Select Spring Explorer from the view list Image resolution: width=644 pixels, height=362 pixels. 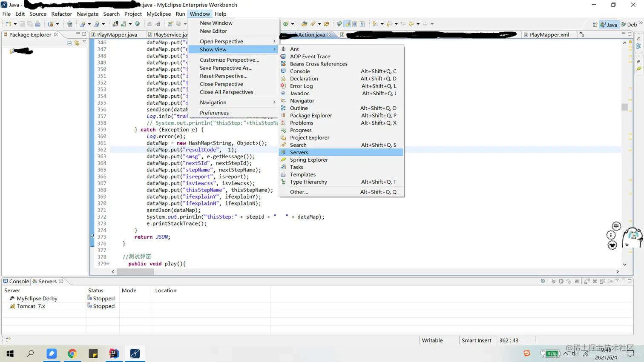341,160
